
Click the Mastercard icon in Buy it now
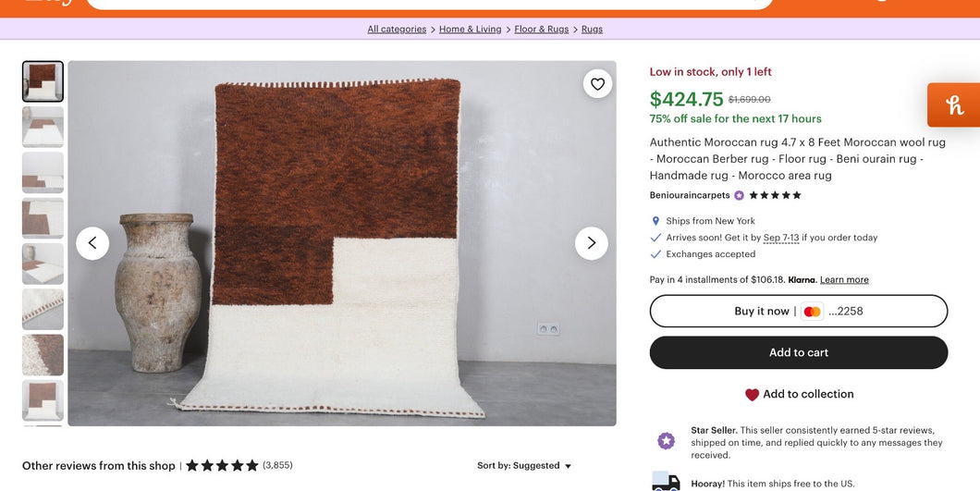click(x=812, y=312)
